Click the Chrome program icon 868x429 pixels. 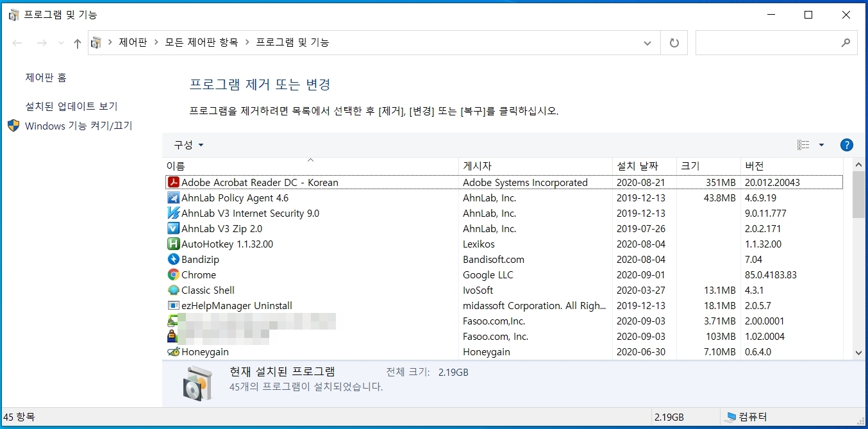(x=173, y=275)
